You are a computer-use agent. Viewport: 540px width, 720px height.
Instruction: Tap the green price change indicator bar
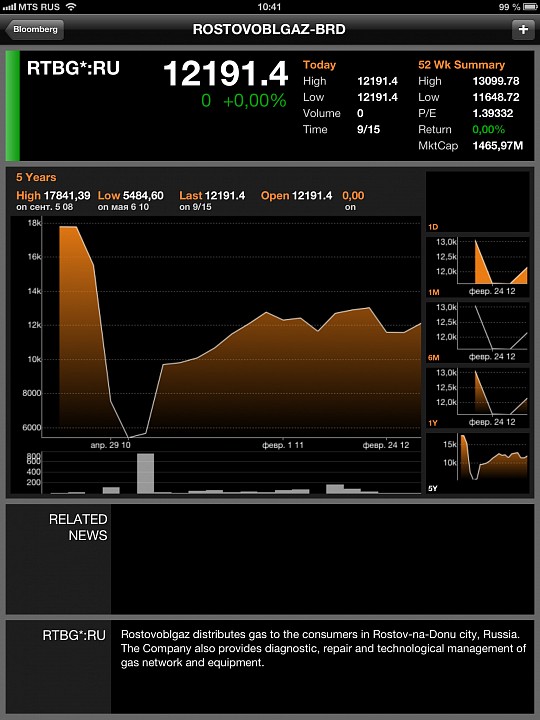coord(12,106)
